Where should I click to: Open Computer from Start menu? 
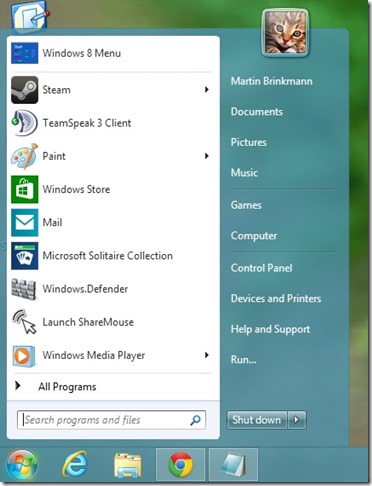tap(254, 236)
